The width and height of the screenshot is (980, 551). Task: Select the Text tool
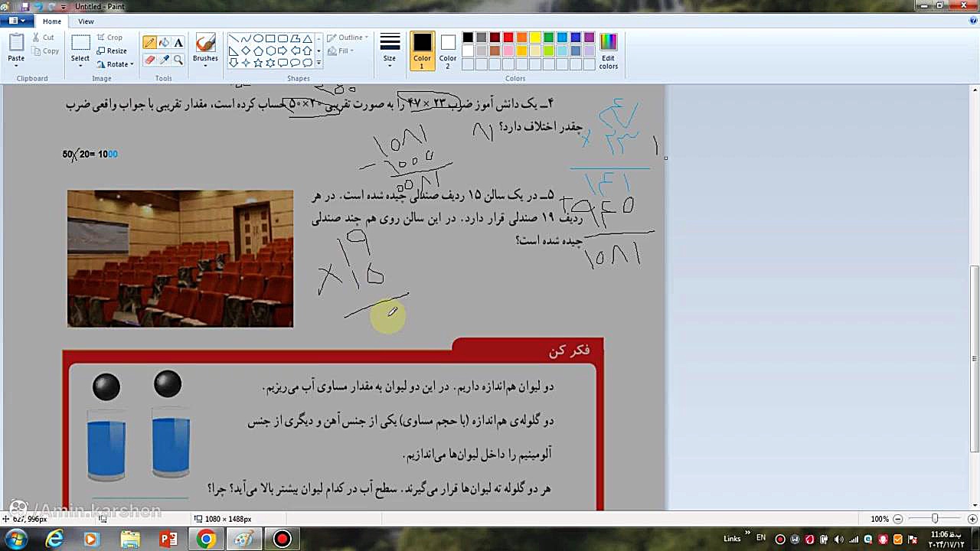[178, 43]
